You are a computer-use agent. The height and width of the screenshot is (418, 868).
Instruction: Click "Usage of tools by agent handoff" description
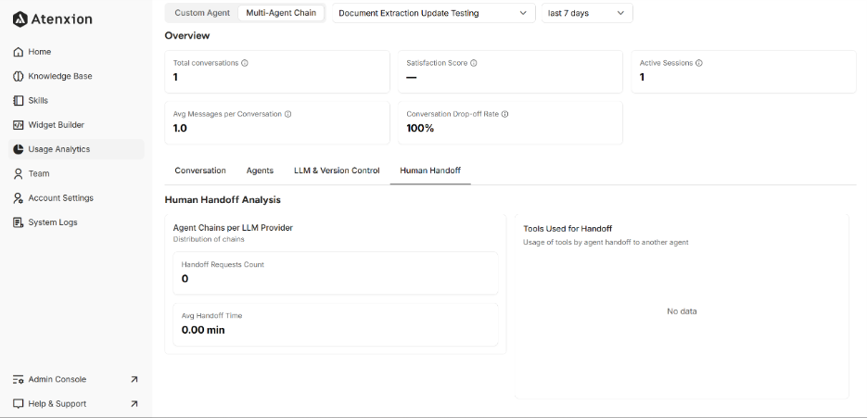tap(606, 242)
